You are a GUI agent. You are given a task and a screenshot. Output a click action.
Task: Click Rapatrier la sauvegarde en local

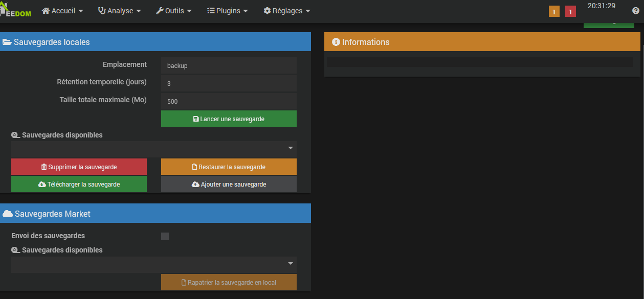(x=229, y=282)
